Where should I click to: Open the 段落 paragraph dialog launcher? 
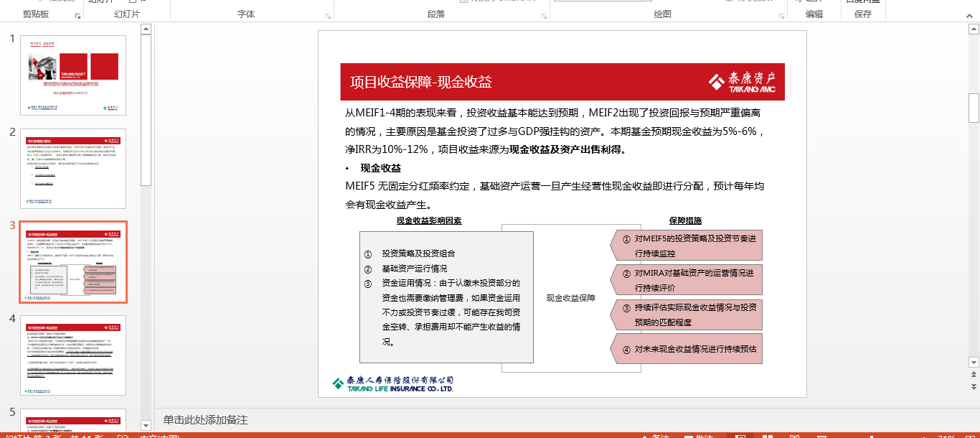coord(544,16)
